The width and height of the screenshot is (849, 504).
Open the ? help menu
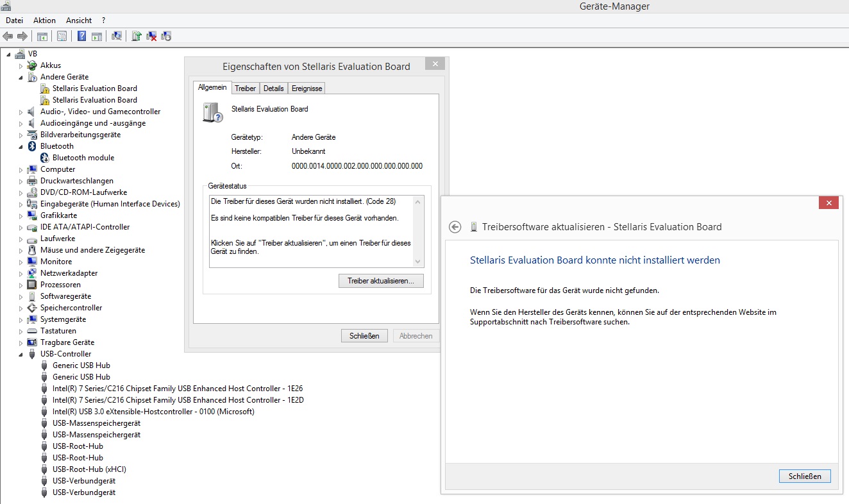(103, 21)
